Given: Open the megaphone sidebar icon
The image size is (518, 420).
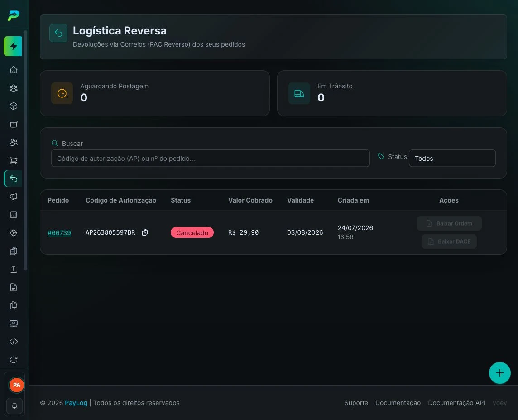Looking at the screenshot, I should pos(14,197).
